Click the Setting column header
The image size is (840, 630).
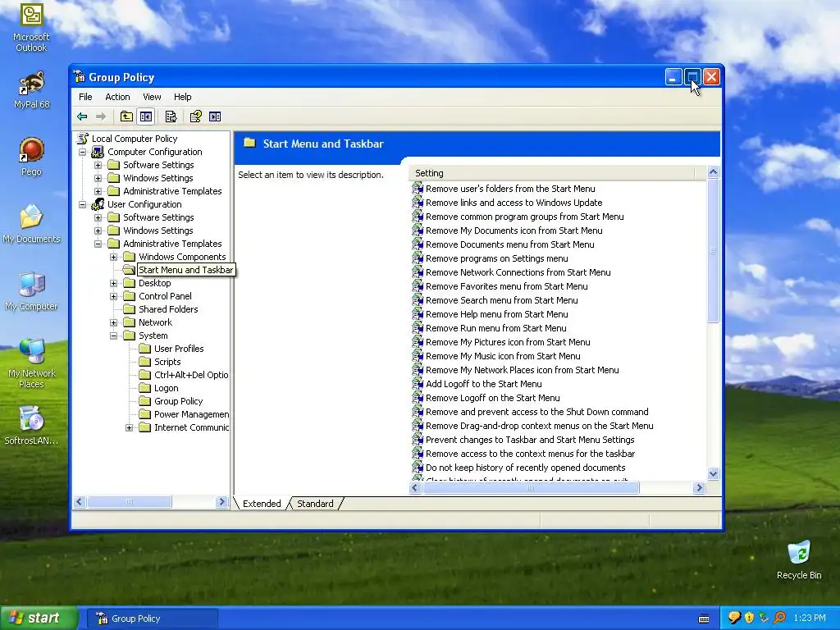point(552,173)
